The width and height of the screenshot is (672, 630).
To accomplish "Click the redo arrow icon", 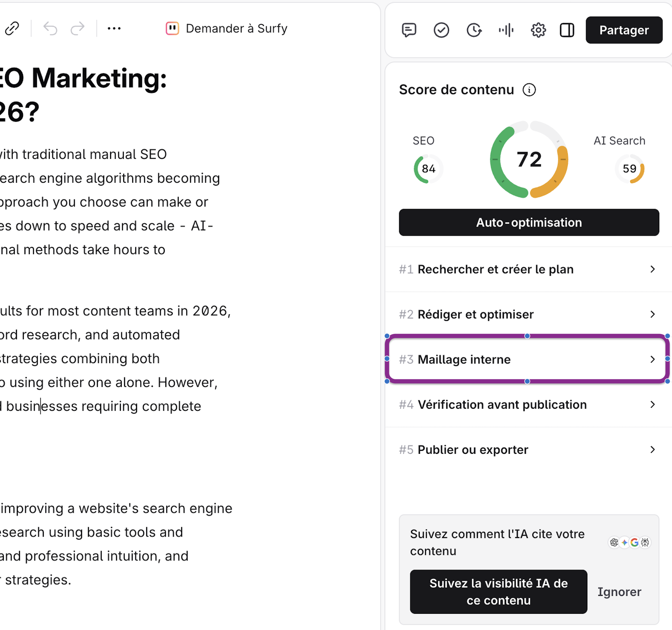I will click(78, 28).
